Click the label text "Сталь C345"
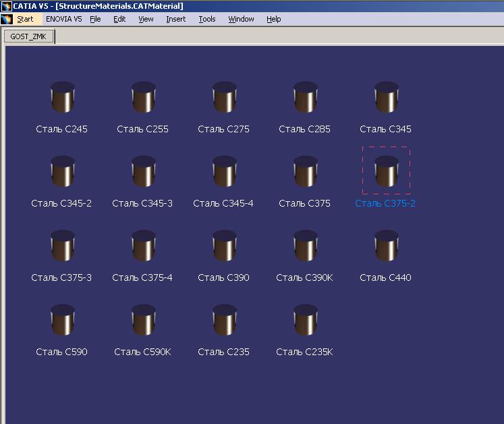 click(x=386, y=129)
